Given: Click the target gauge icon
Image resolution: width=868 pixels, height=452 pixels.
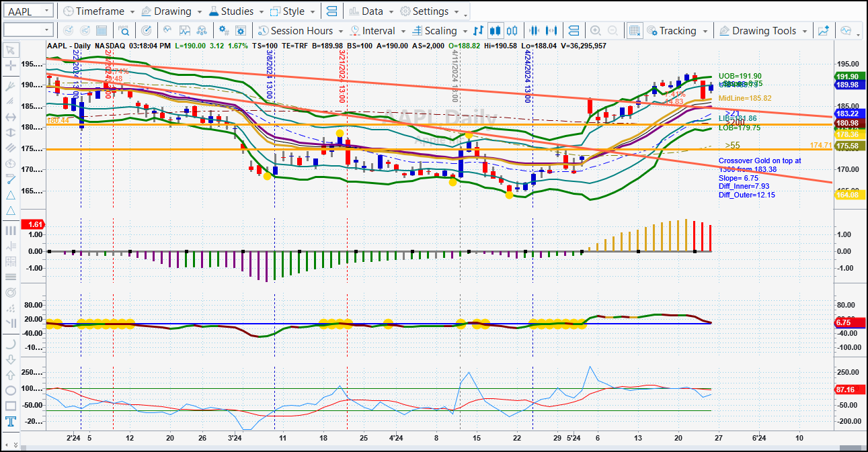Looking at the screenshot, I should (146, 30).
